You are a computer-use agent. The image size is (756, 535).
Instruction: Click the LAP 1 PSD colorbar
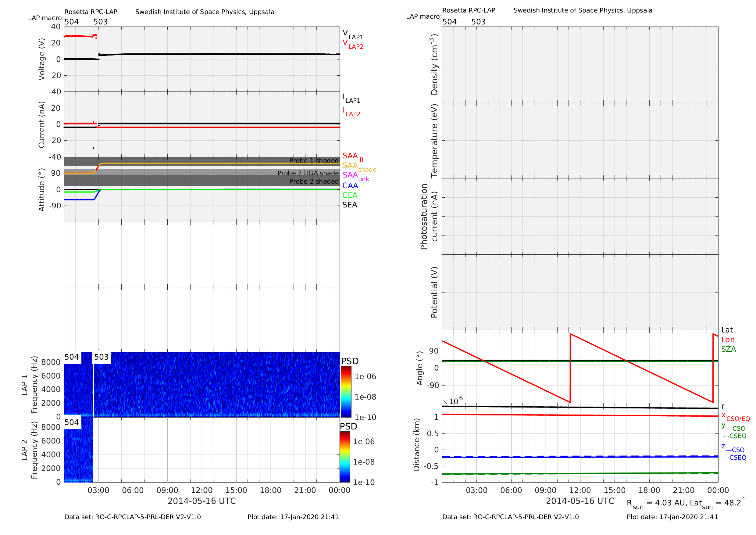(x=346, y=392)
